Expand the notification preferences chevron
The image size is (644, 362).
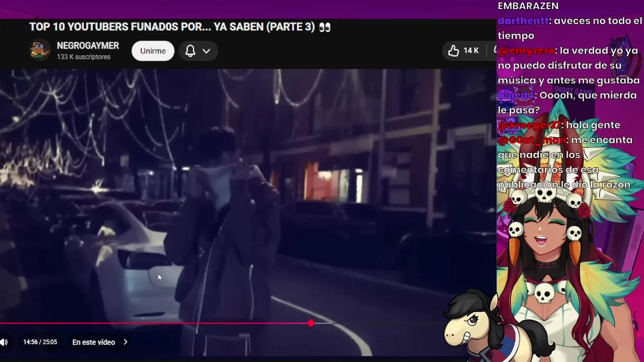[x=206, y=51]
